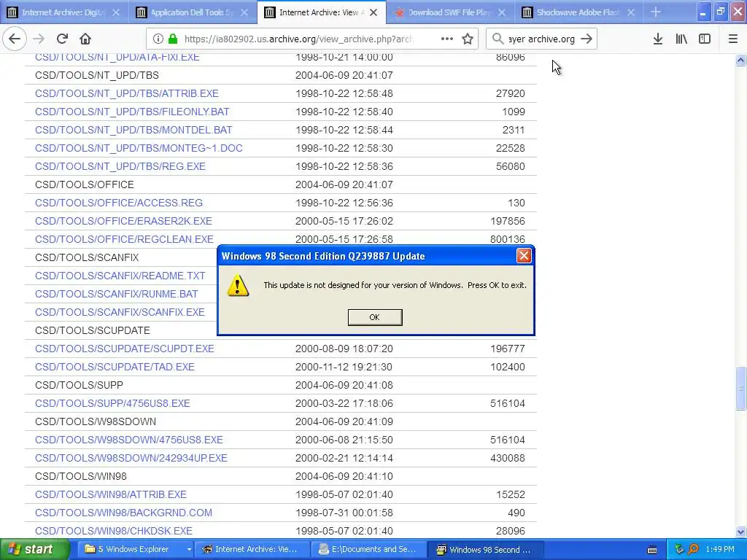747x560 pixels.
Task: Click the page scrollbar up arrow
Action: [741, 60]
